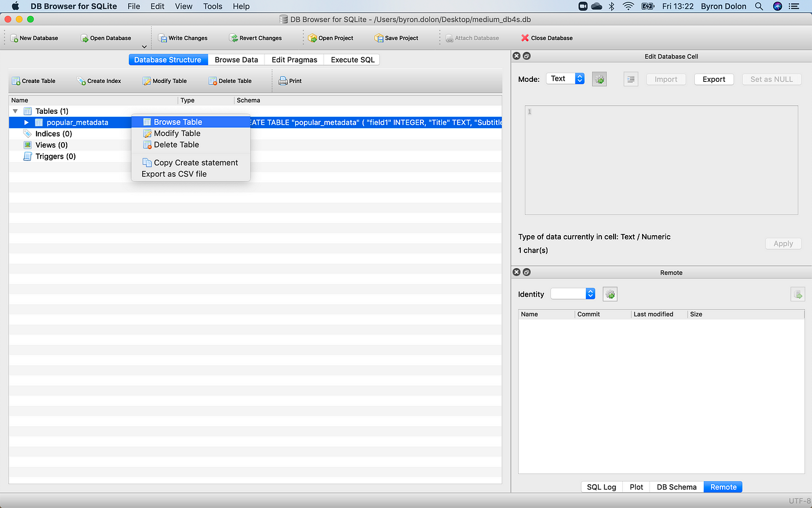Click the Bluetooth menu bar icon
812x508 pixels.
pyautogui.click(x=611, y=6)
